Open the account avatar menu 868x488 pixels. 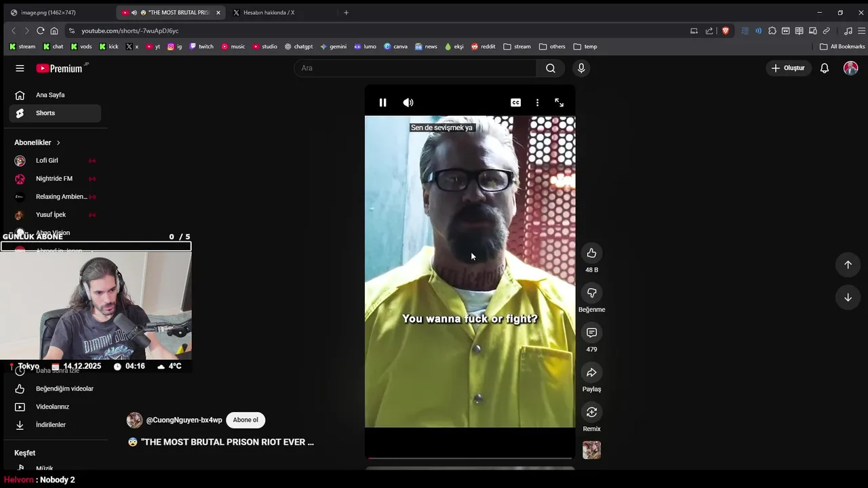(850, 68)
